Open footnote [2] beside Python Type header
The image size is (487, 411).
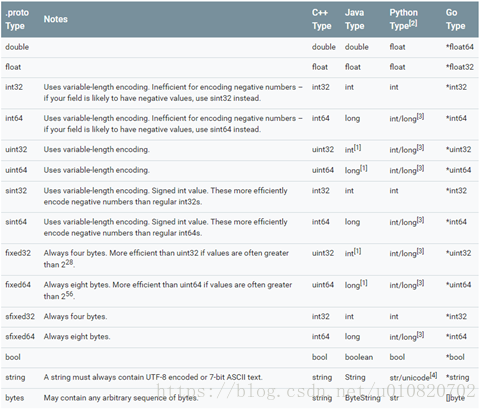point(413,23)
